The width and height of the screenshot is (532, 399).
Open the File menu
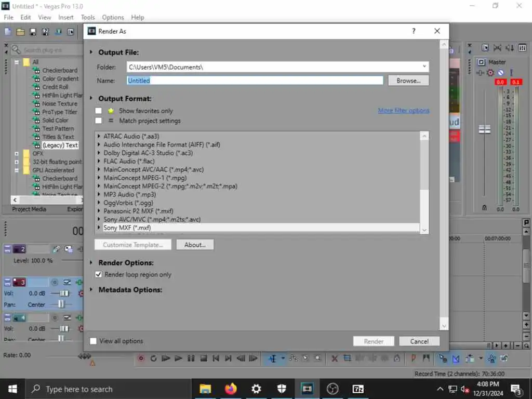pos(8,17)
